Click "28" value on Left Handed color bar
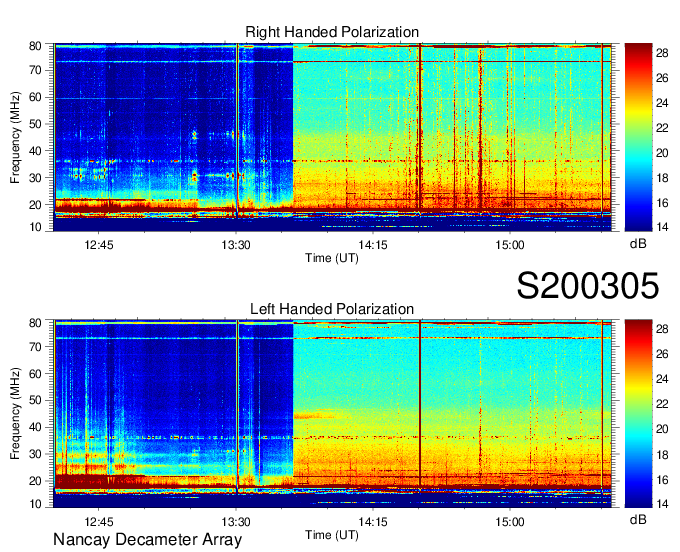This screenshot has width=680, height=552. (x=662, y=330)
